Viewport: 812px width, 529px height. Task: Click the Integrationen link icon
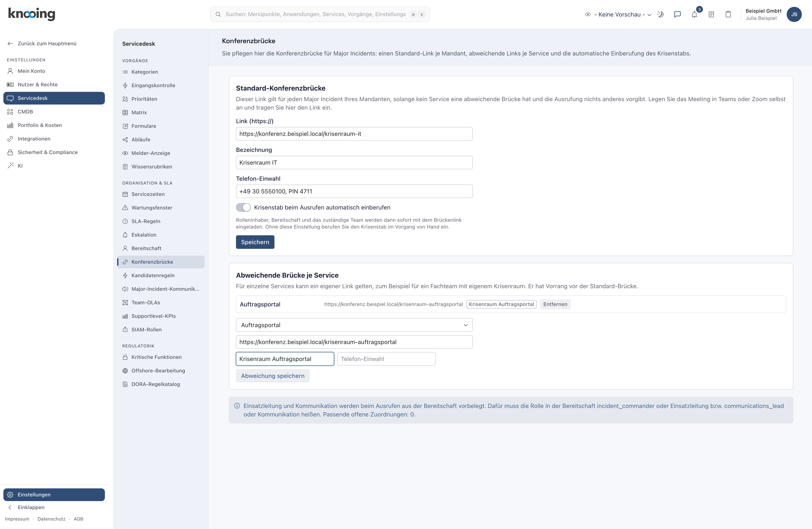pos(10,139)
